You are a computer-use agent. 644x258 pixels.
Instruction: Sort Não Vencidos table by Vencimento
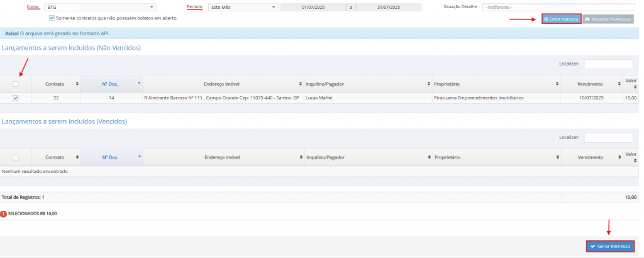click(x=592, y=84)
